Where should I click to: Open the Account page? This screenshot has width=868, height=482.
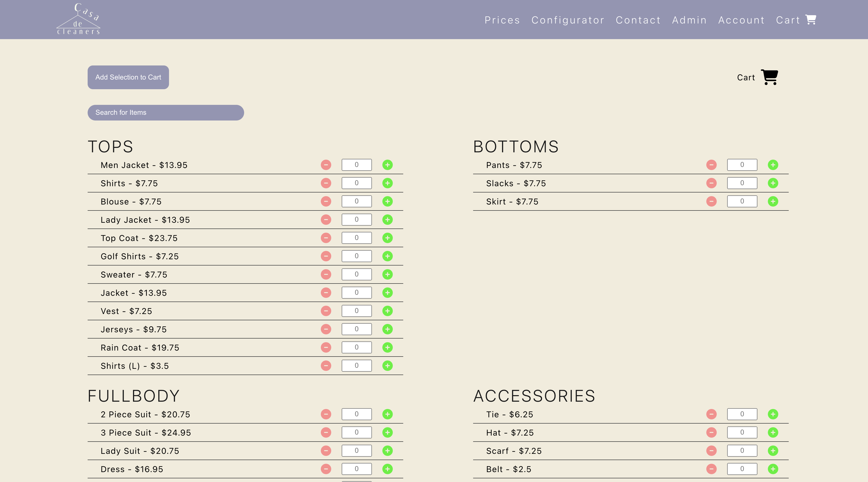(741, 20)
